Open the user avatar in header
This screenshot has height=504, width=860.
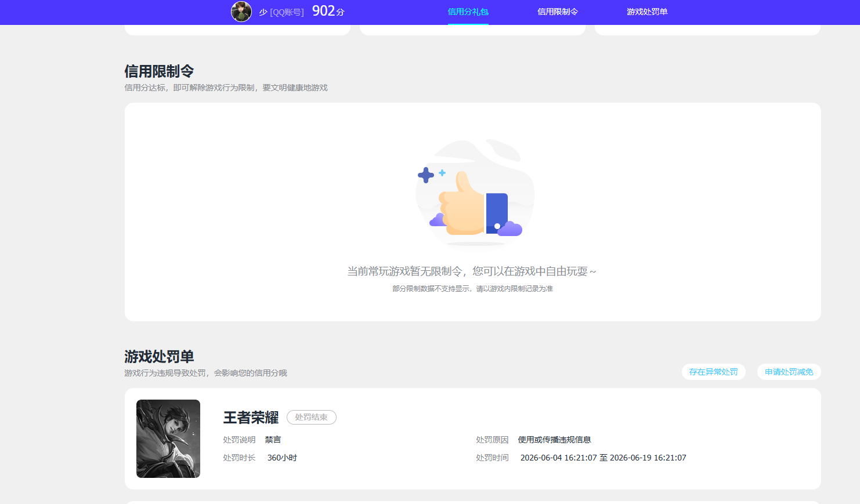(x=241, y=12)
